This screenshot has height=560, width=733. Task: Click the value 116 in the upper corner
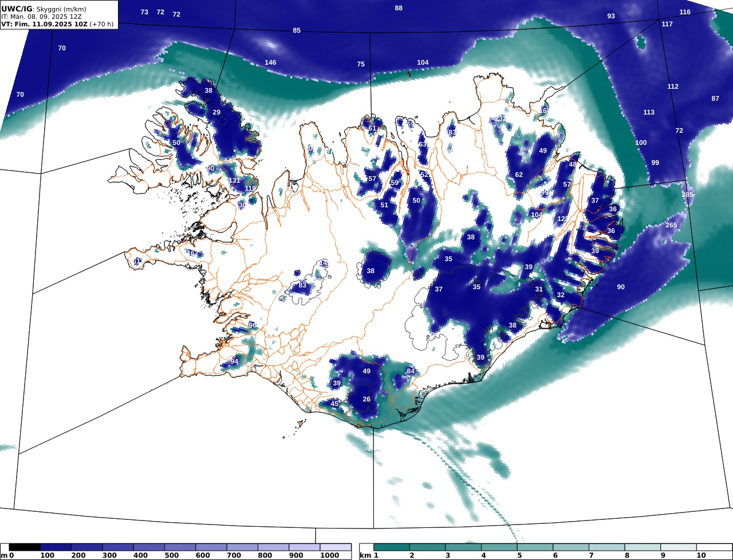[685, 12]
